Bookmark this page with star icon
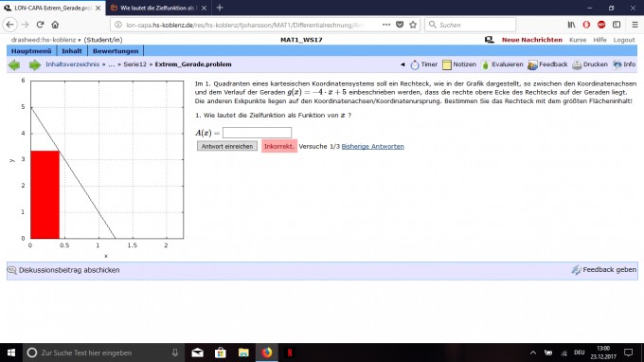The width and height of the screenshot is (644, 362). 413,25
